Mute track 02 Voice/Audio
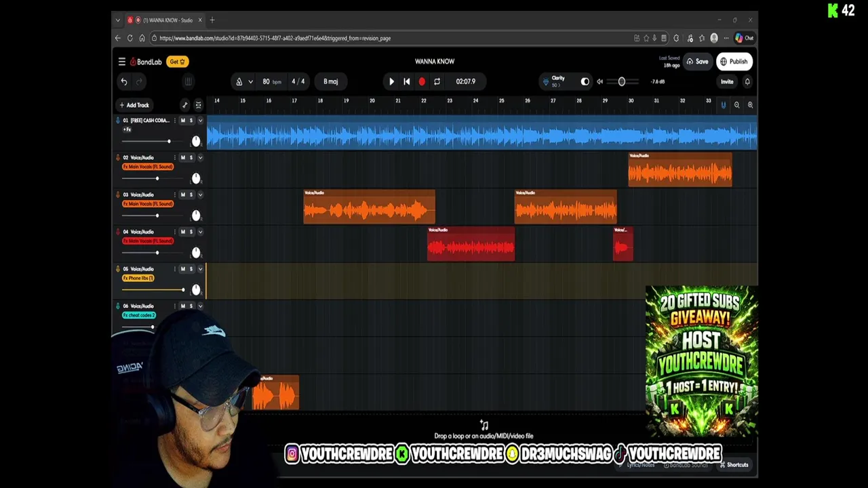The image size is (868, 488). pos(182,157)
